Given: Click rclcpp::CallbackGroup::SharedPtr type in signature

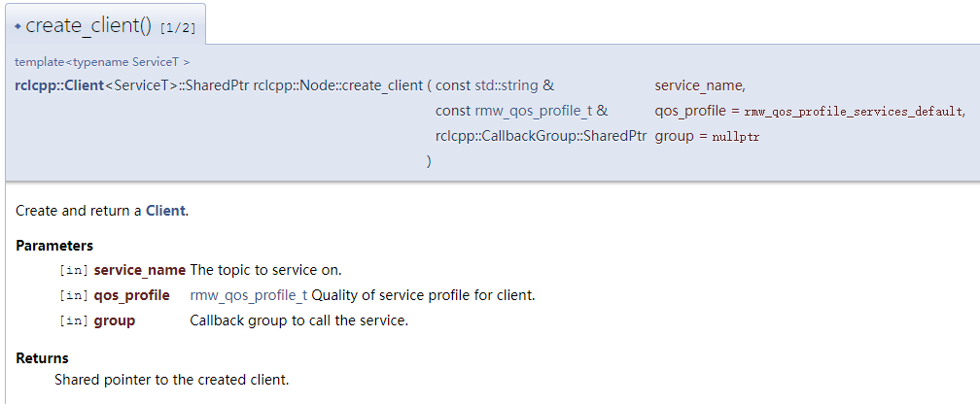Looking at the screenshot, I should [541, 136].
